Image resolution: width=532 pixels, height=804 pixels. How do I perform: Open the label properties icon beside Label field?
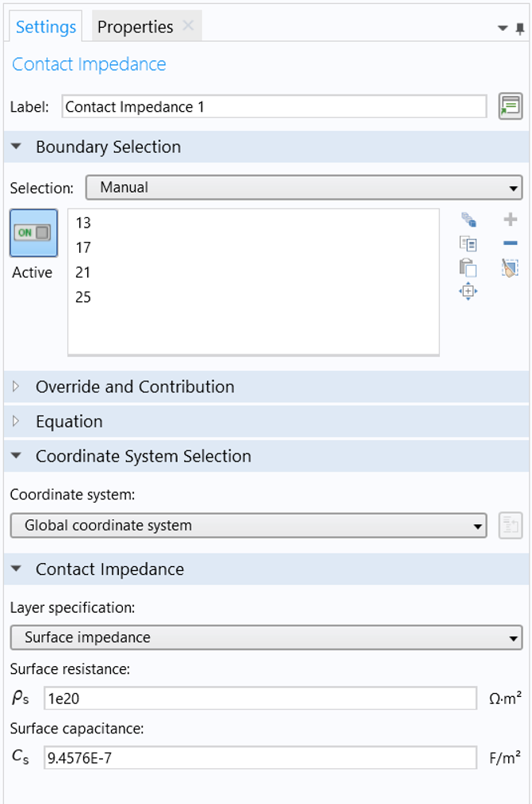[x=510, y=106]
